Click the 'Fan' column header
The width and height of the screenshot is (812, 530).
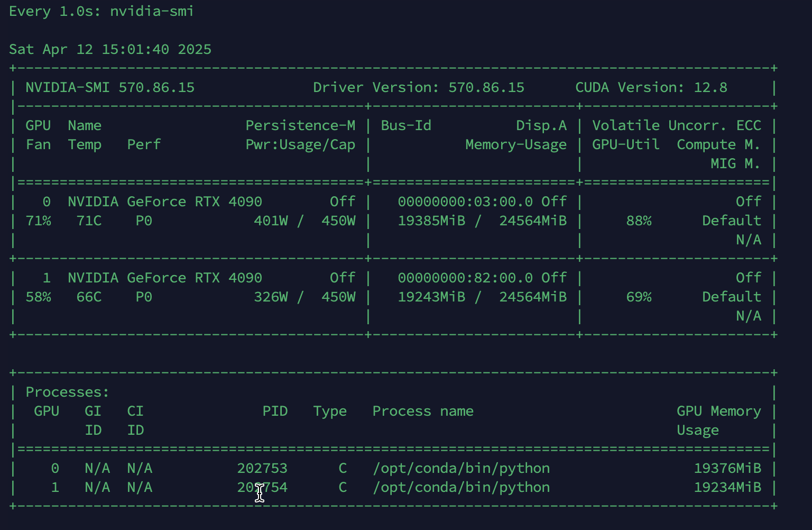38,144
